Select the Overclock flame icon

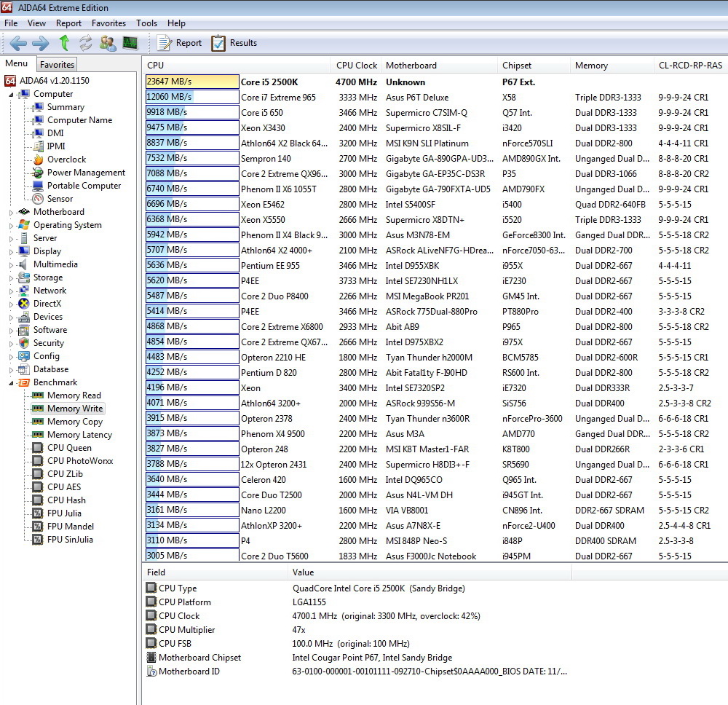click(38, 159)
